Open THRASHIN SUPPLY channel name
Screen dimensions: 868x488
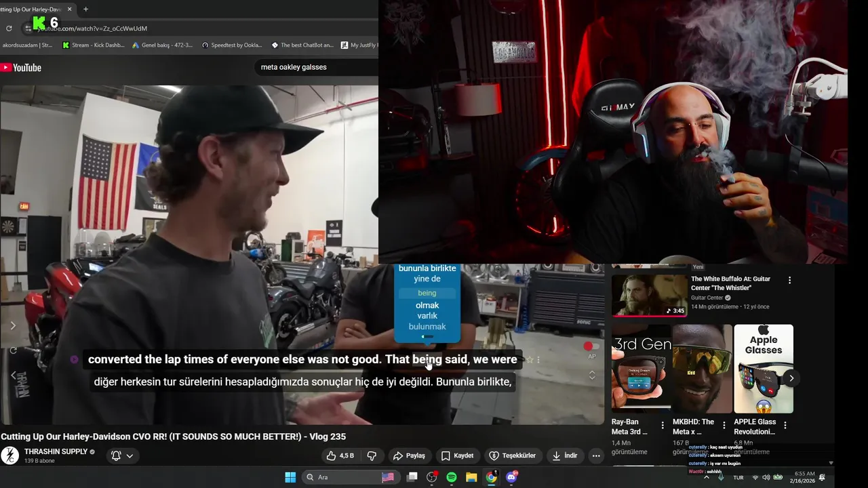click(56, 451)
